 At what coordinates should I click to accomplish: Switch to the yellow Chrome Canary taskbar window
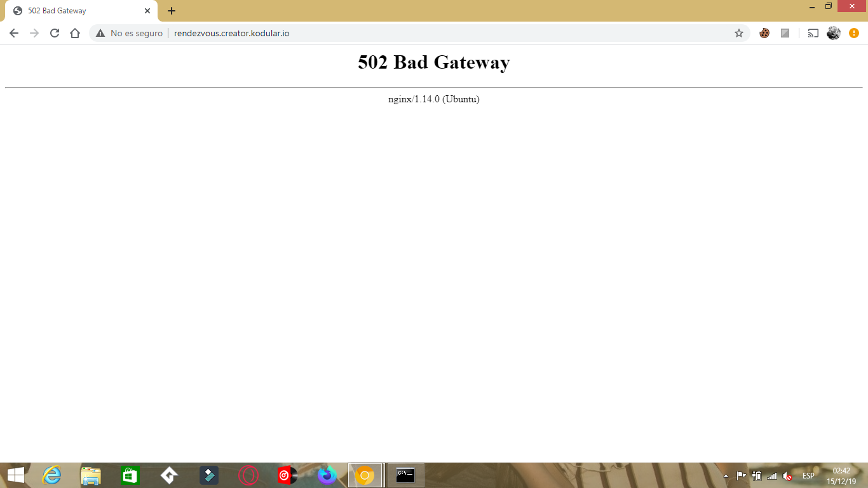tap(365, 475)
